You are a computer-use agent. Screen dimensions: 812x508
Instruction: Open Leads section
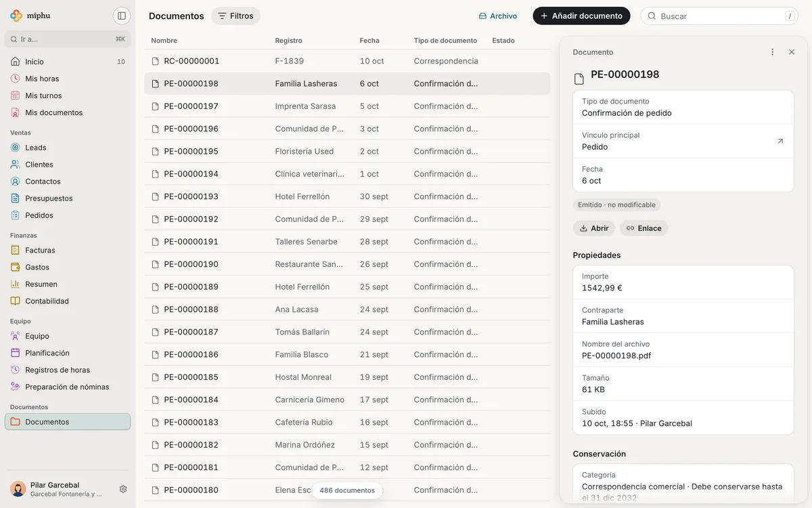[x=68, y=148]
